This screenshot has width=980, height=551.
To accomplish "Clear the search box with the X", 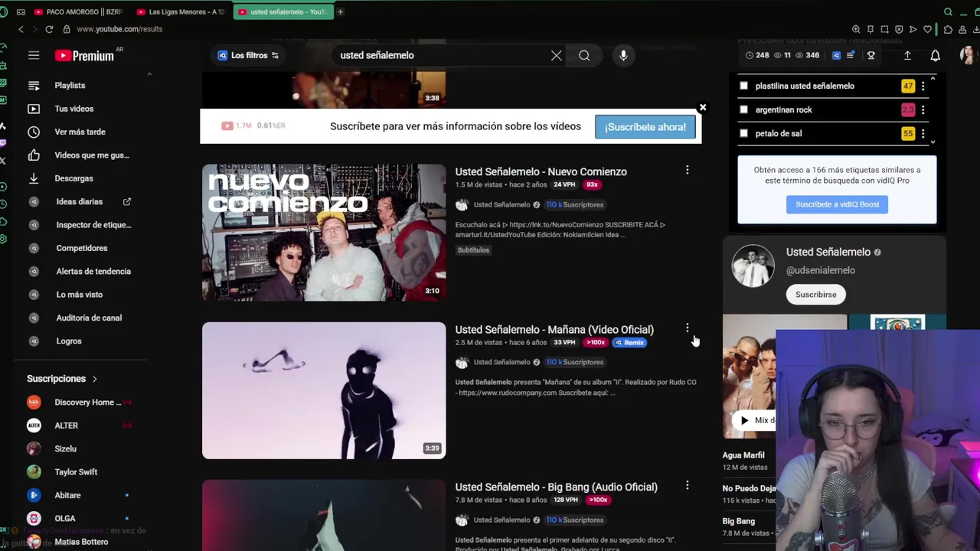I will pos(557,55).
